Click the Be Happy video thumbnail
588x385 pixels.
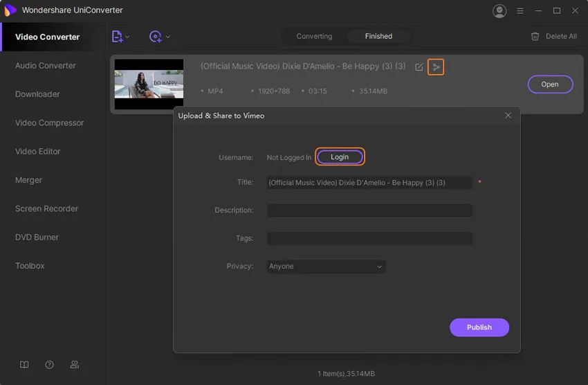point(149,84)
